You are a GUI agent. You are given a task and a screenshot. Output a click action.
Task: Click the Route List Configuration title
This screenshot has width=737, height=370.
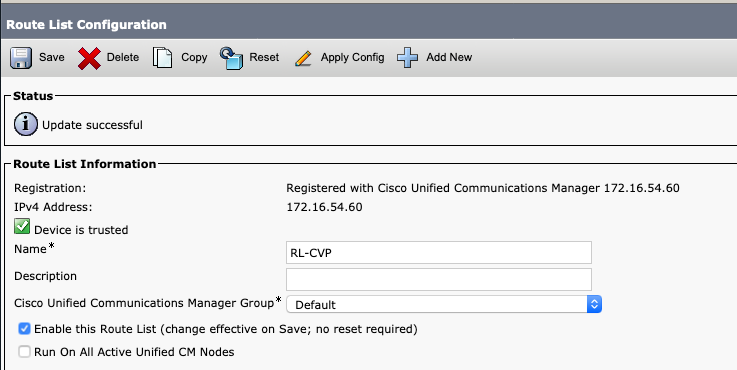[x=86, y=24]
